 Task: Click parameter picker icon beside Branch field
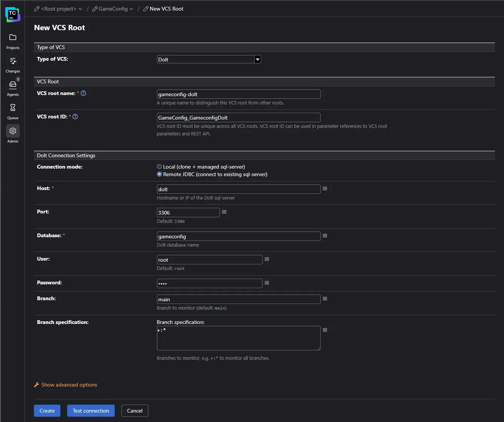coord(325,299)
